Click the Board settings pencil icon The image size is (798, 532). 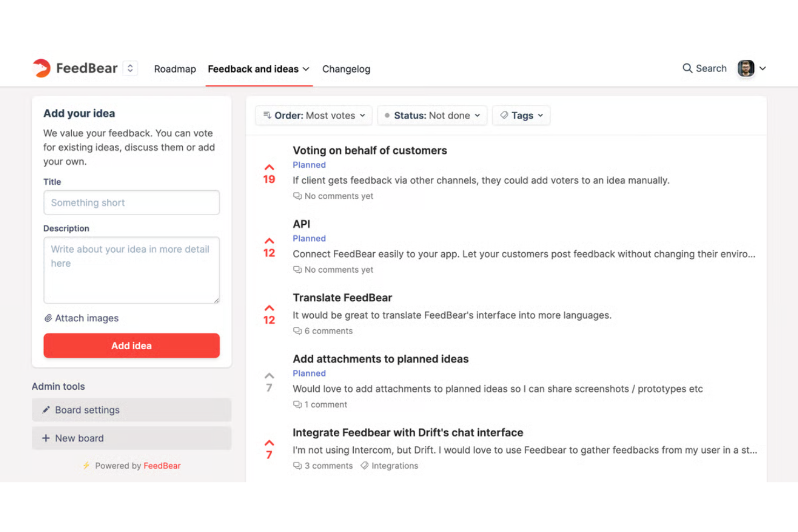pos(46,410)
